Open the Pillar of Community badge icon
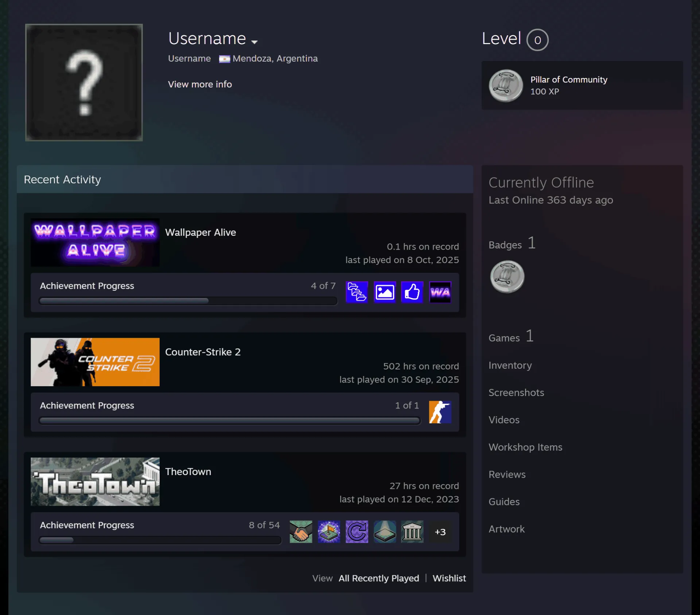700x615 pixels. 506,86
